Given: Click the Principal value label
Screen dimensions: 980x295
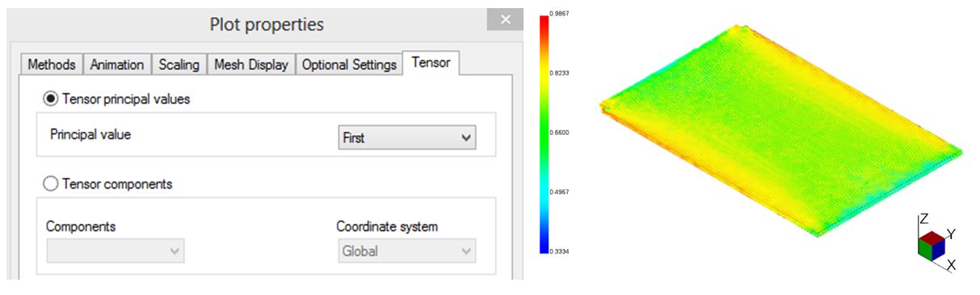Looking at the screenshot, I should pyautogui.click(x=90, y=134).
